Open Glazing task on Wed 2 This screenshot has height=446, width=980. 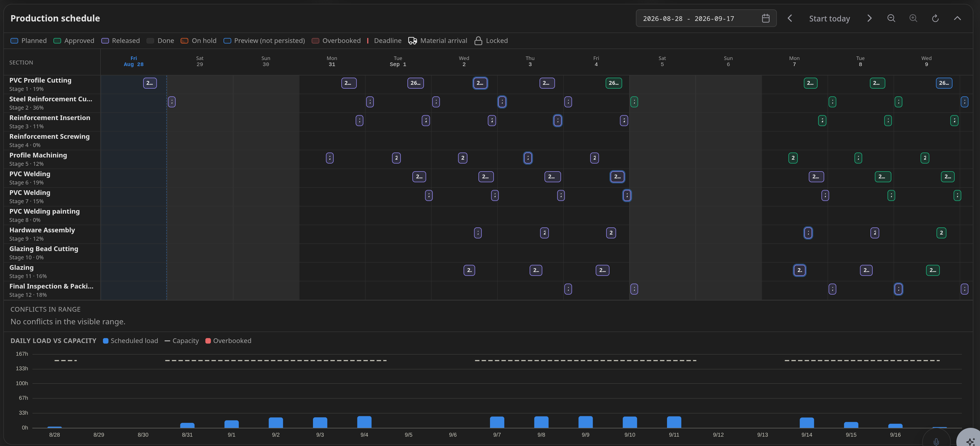click(469, 270)
